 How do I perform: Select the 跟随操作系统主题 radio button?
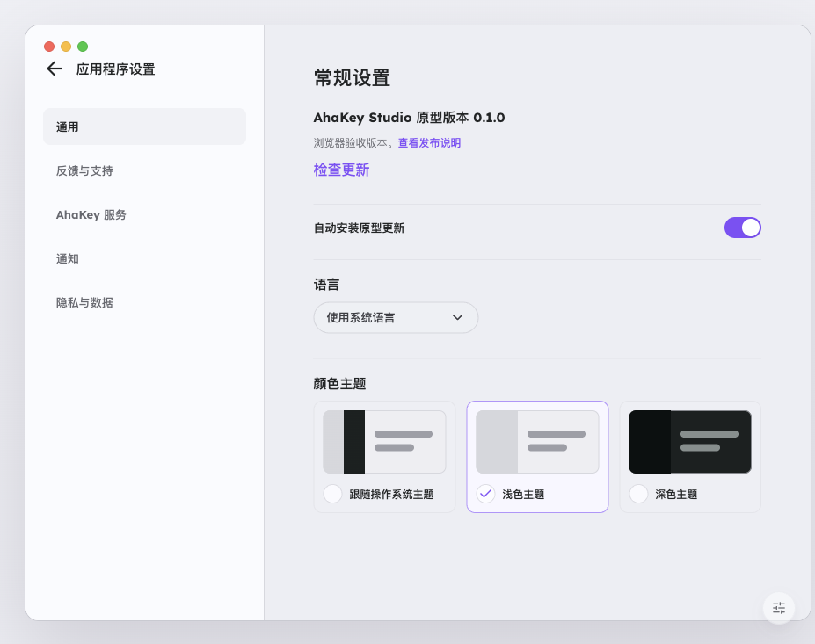(x=332, y=494)
